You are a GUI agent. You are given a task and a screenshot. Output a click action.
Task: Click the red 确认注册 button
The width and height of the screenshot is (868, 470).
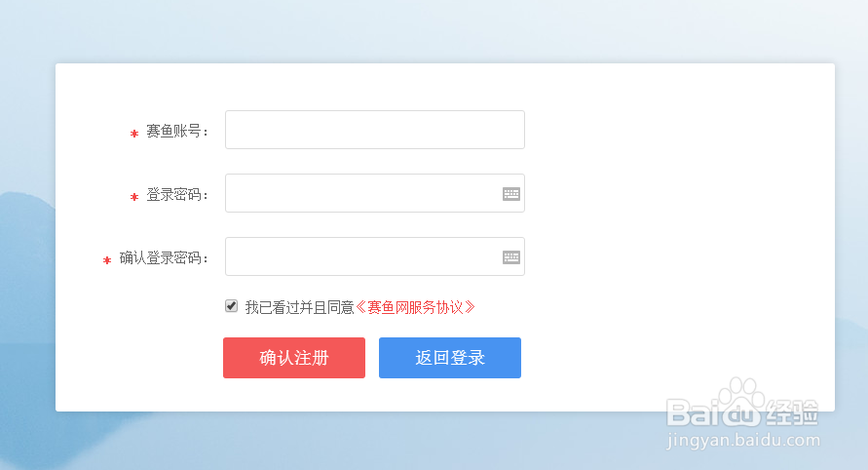[x=294, y=358]
